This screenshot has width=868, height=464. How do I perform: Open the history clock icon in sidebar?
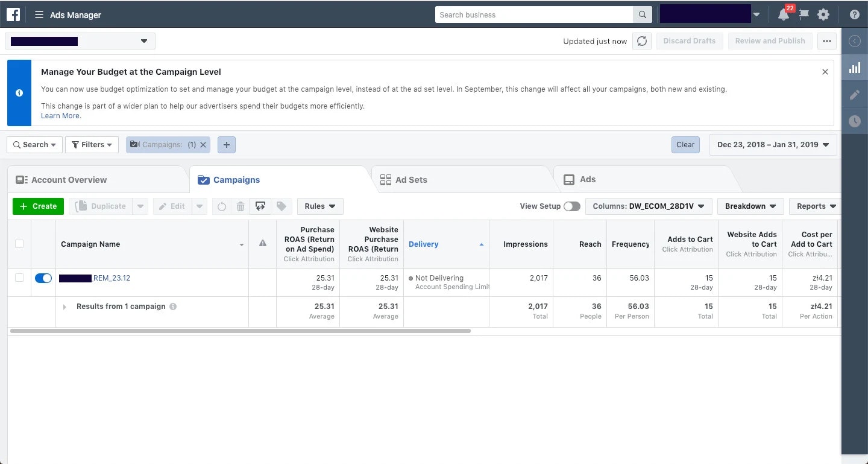tap(855, 121)
